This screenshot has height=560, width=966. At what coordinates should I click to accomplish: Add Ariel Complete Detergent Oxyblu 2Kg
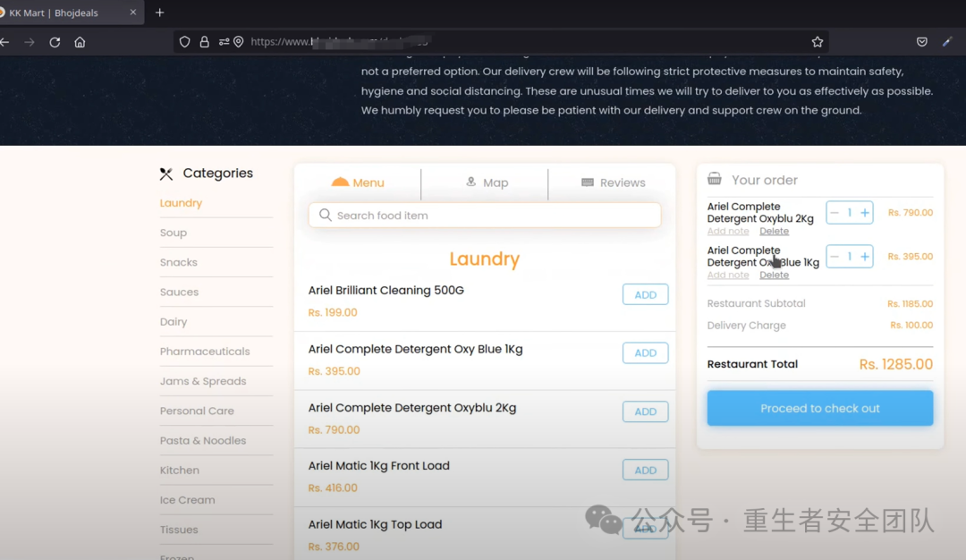point(645,412)
